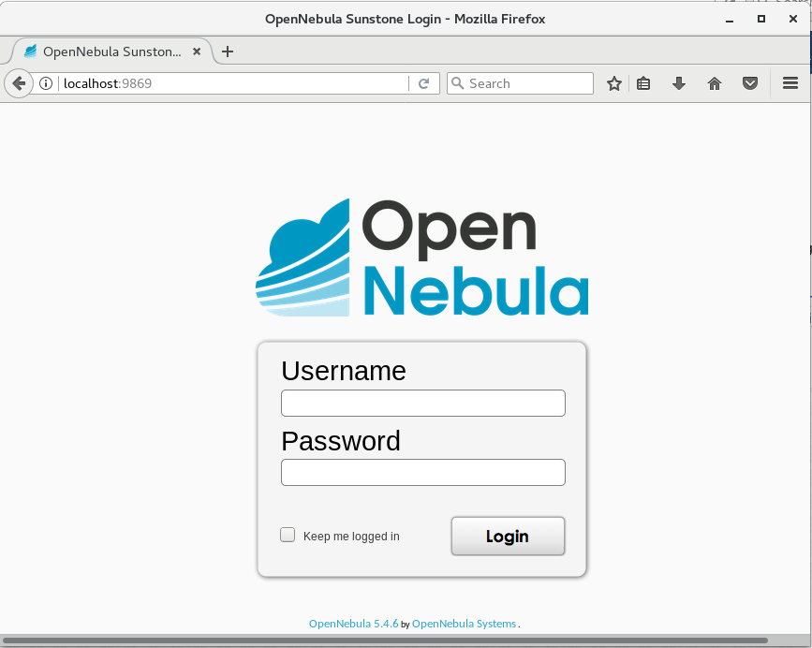This screenshot has width=812, height=648.
Task: Click the Password label text
Action: (341, 441)
